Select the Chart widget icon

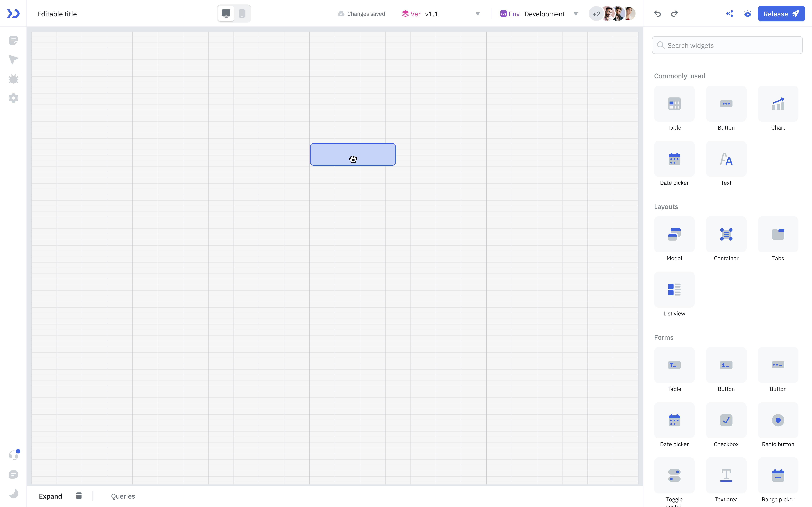point(778,104)
